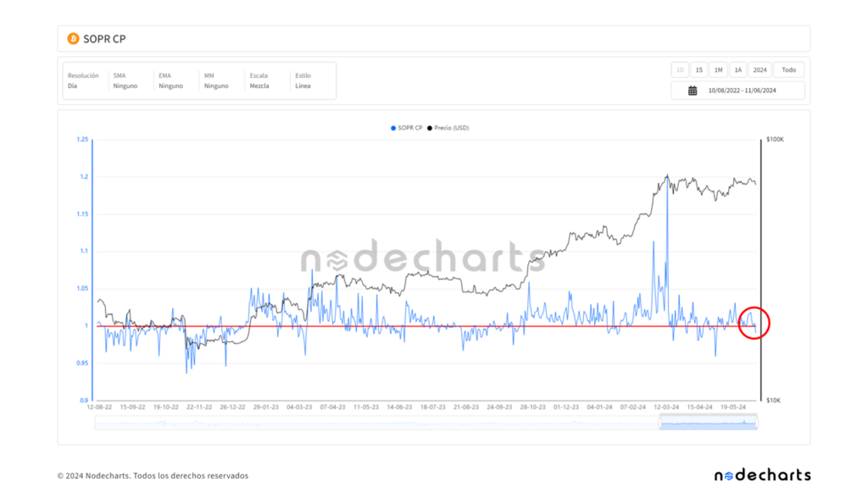Click the orange Bitcoin icon beside SOPR CP
The image size is (868, 488).
pos(73,39)
